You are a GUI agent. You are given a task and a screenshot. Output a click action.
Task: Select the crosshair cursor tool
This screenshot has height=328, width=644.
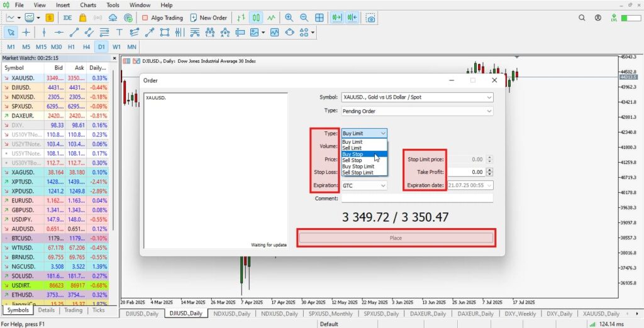26,32
